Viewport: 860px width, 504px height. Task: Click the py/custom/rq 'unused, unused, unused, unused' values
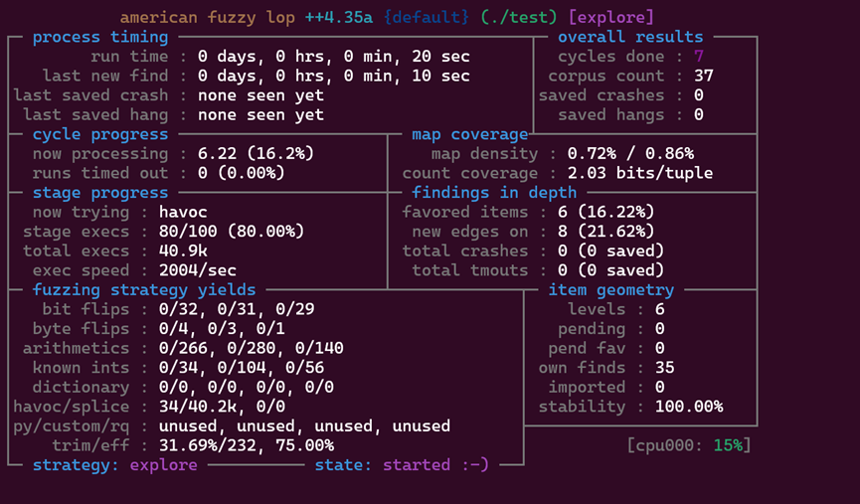pyautogui.click(x=304, y=426)
